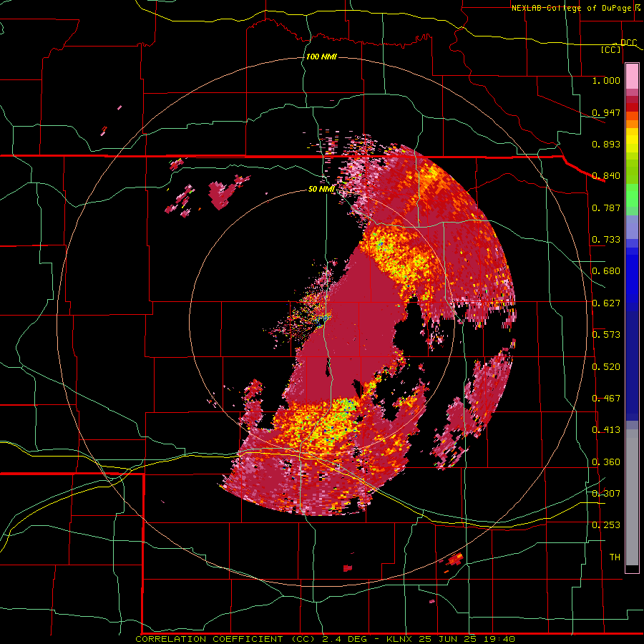
Task: Click the 0.947 color scale label
Action: [606, 112]
